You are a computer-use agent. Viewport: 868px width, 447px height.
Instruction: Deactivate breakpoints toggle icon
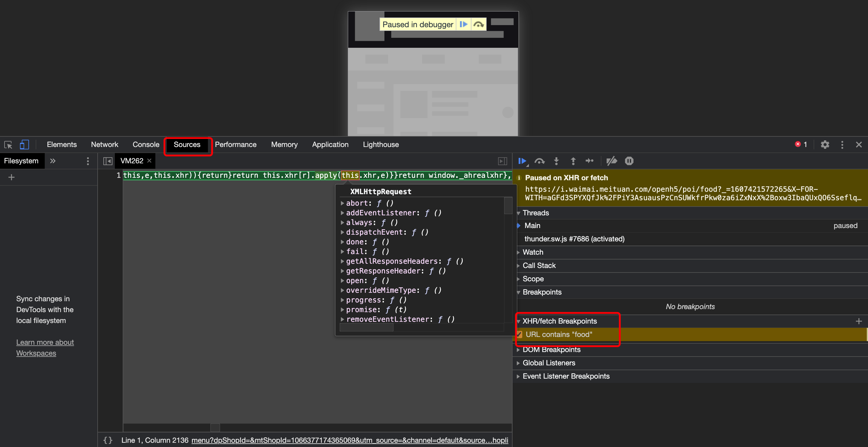click(x=612, y=161)
